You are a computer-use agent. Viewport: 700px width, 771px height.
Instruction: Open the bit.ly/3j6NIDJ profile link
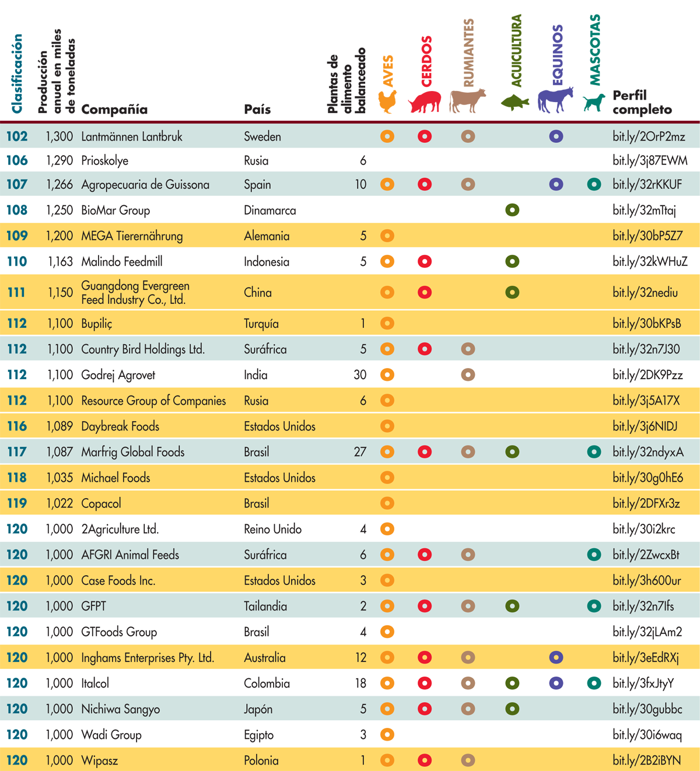pyautogui.click(x=645, y=426)
